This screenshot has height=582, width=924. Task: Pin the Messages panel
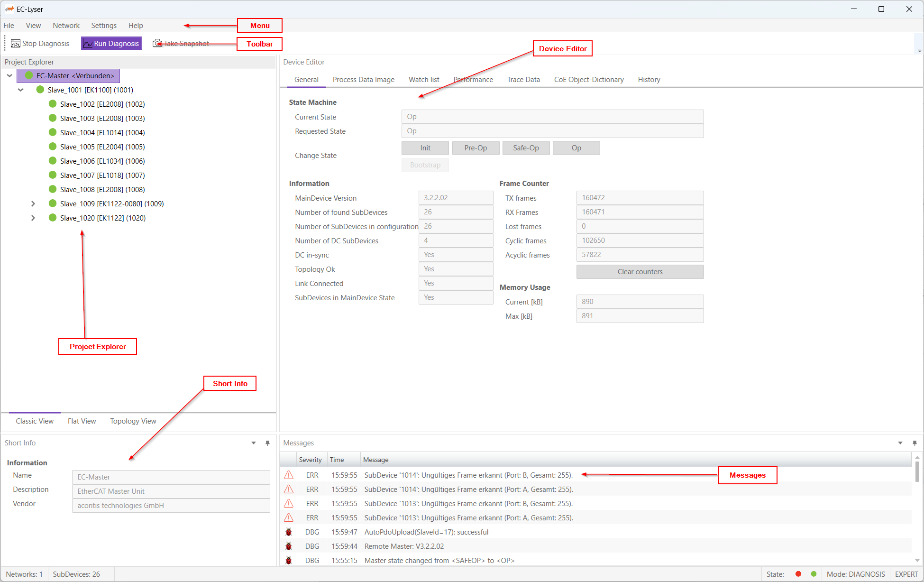click(915, 443)
